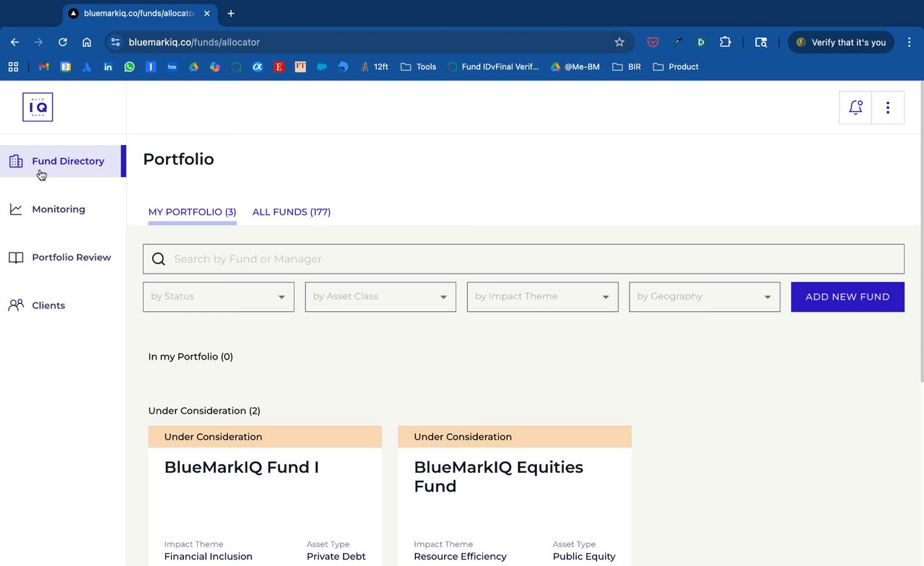Click the Search by Fund or Manager field
The height and width of the screenshot is (566, 924).
coord(523,259)
